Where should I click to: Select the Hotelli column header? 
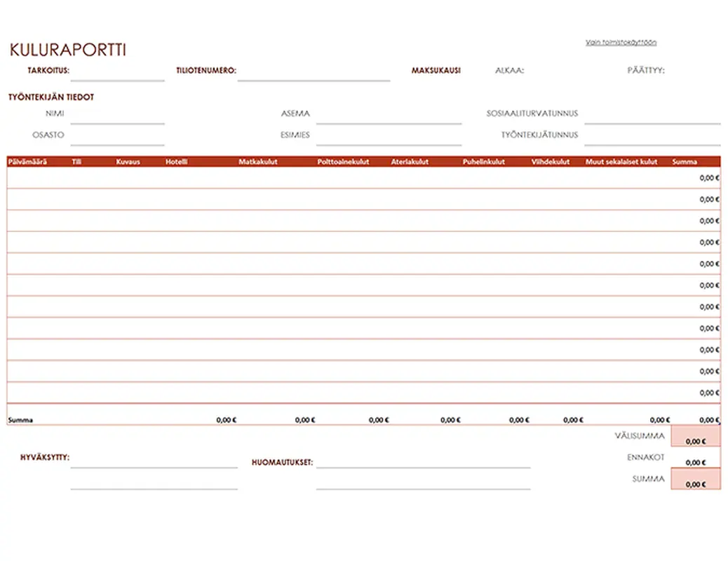(177, 162)
